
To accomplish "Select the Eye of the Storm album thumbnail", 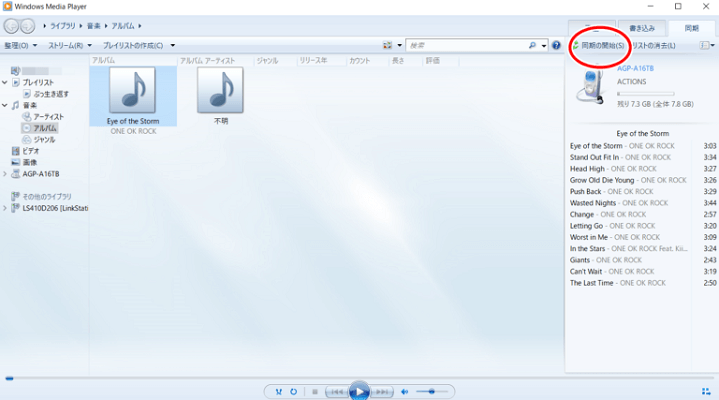I will 133,90.
